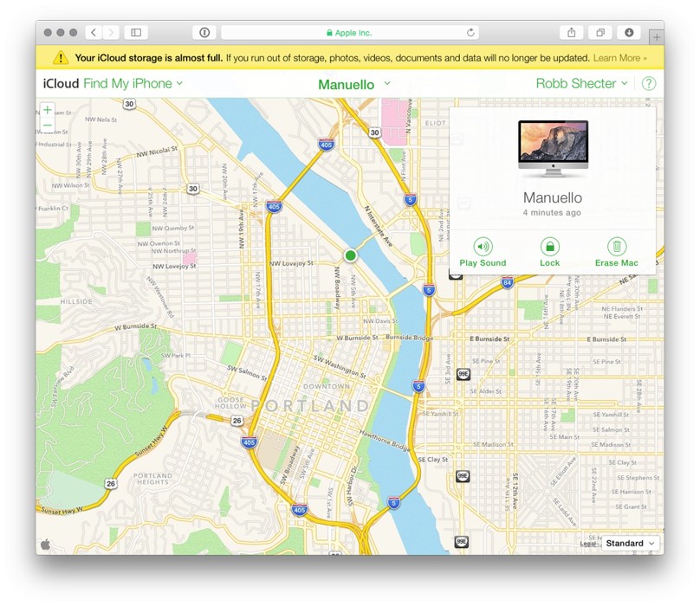
Task: Click the 1Password extension icon
Action: click(204, 32)
